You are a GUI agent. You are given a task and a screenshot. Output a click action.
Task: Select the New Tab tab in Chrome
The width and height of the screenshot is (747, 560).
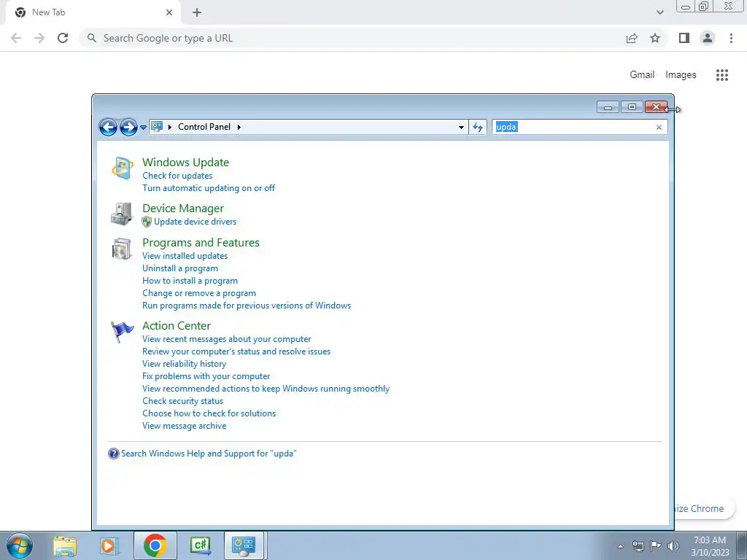click(93, 12)
